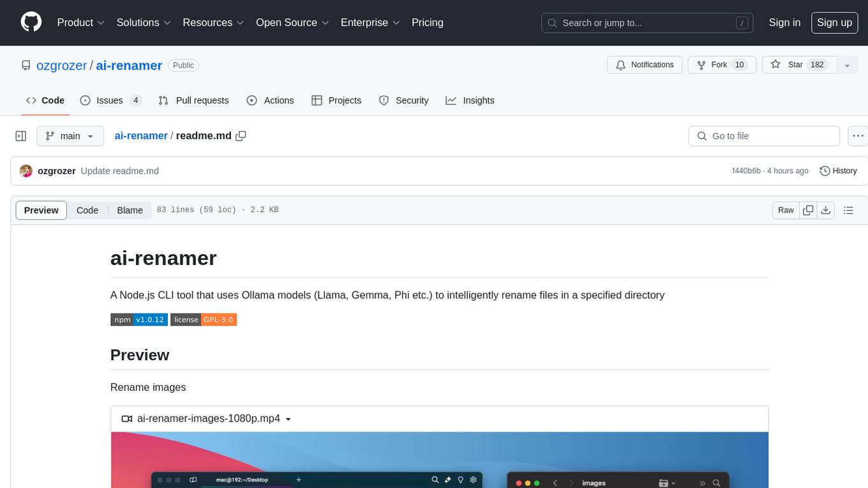Open the main branch selector
868x488 pixels.
pos(70,136)
